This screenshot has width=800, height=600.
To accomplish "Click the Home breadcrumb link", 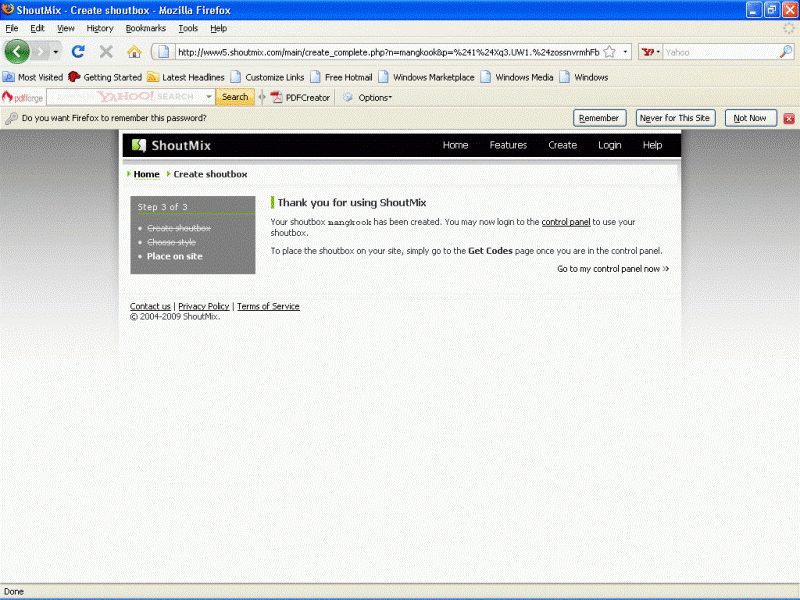I will [146, 174].
